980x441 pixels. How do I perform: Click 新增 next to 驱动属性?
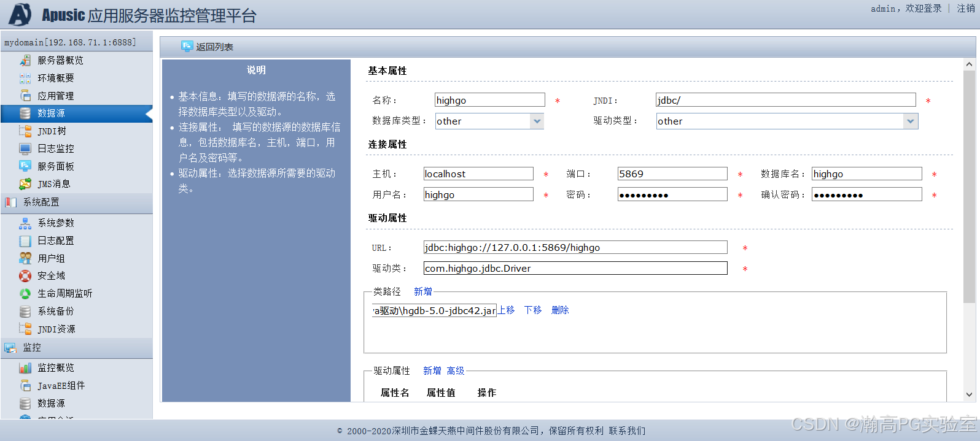pyautogui.click(x=432, y=370)
